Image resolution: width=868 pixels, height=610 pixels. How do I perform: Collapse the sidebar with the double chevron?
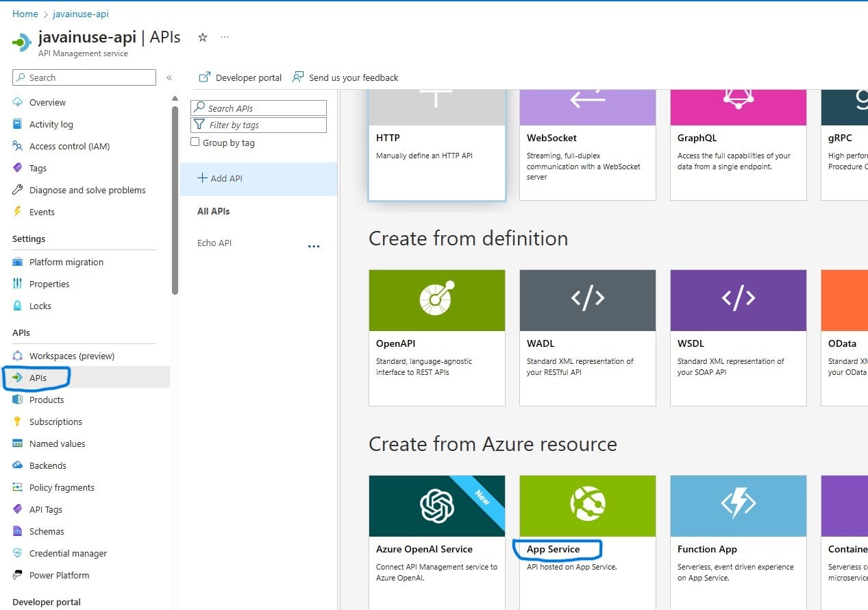click(x=169, y=77)
